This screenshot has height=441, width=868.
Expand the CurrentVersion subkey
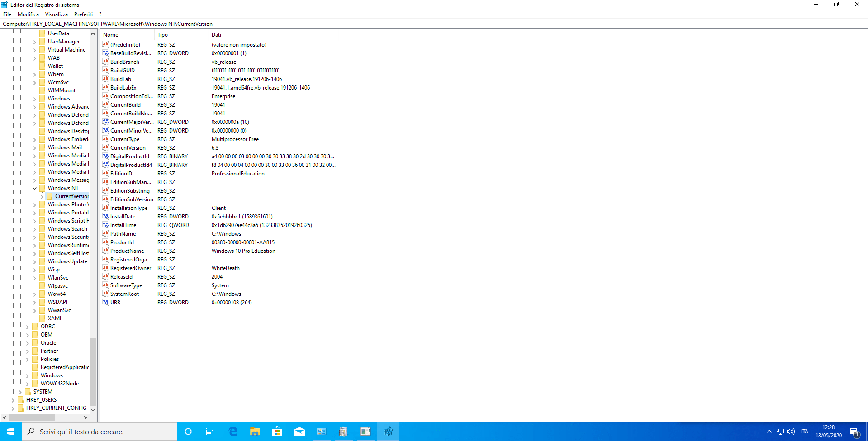click(x=42, y=196)
